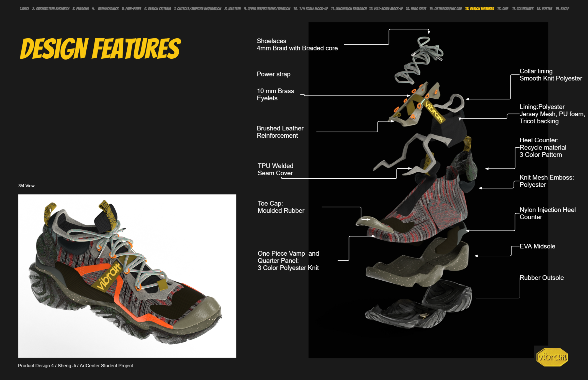Open the '16. CMF' section
Image resolution: width=588 pixels, height=380 pixels.
(503, 9)
